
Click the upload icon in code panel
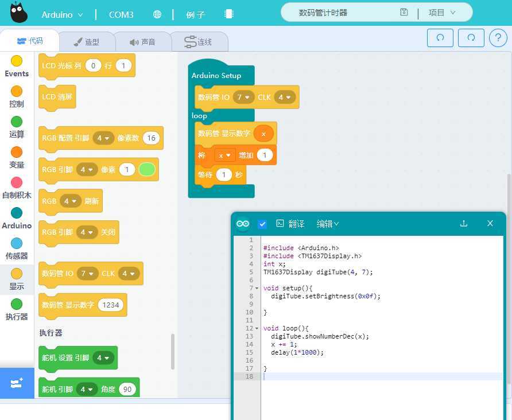pyautogui.click(x=464, y=224)
